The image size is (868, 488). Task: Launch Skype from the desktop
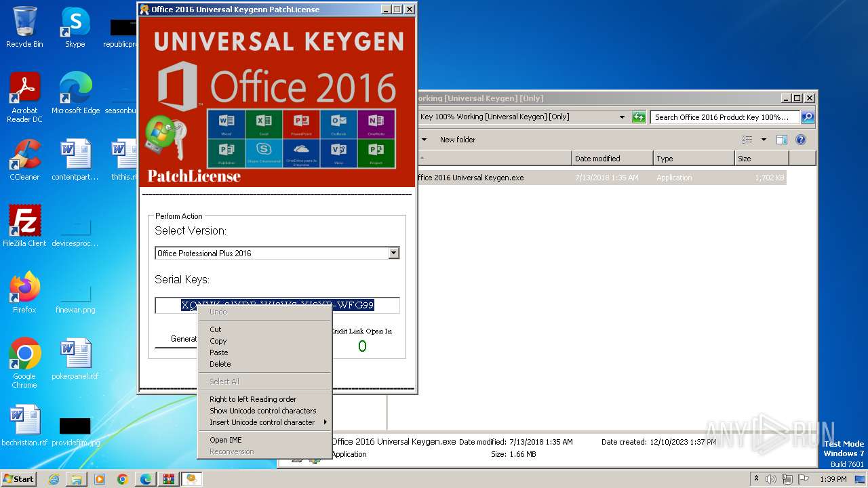[x=75, y=27]
